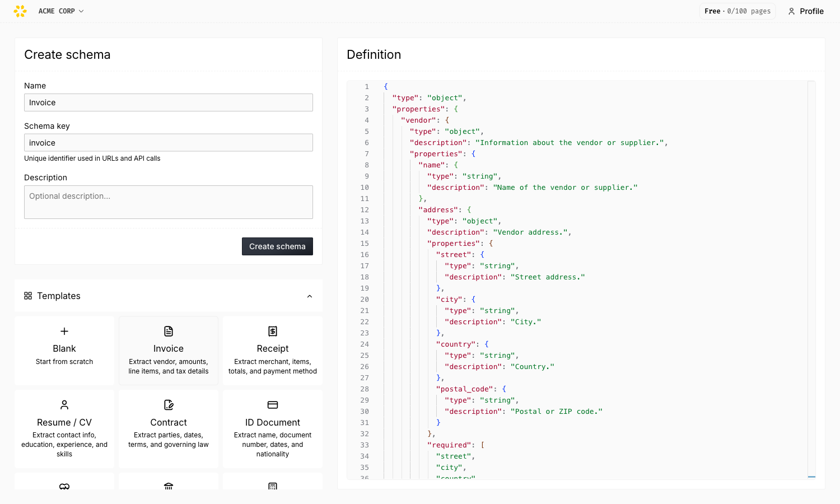Select the Receipt template icon
840x504 pixels.
273,331
